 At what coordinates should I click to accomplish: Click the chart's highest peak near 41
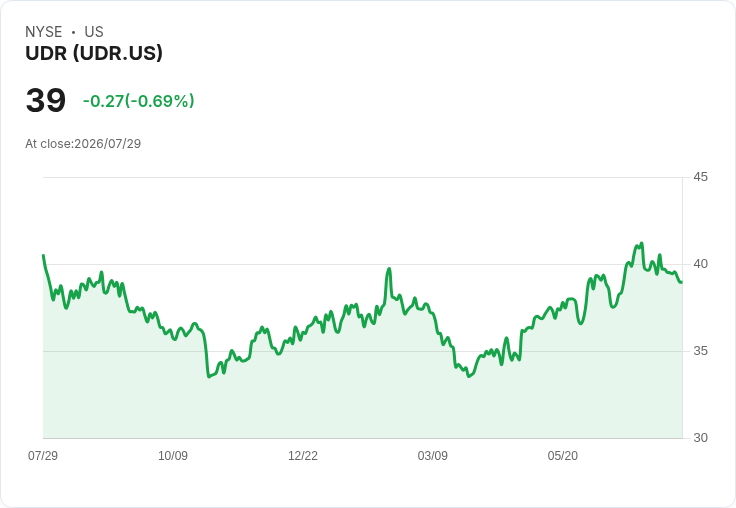click(x=642, y=243)
